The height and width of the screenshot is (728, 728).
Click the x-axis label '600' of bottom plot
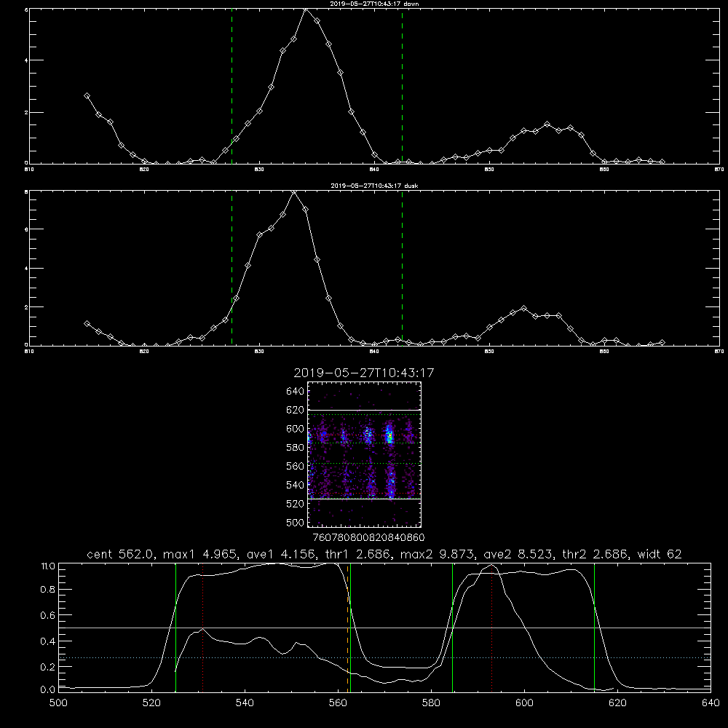click(x=525, y=703)
